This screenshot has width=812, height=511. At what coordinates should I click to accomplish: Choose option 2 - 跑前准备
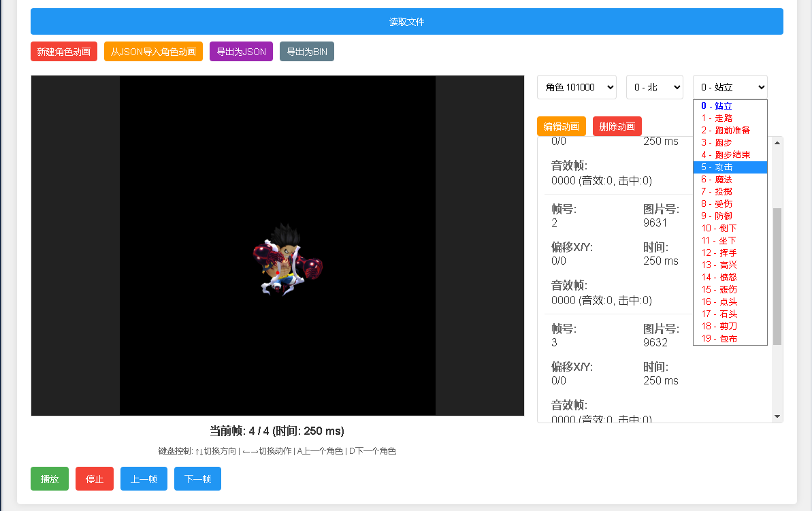(730, 131)
